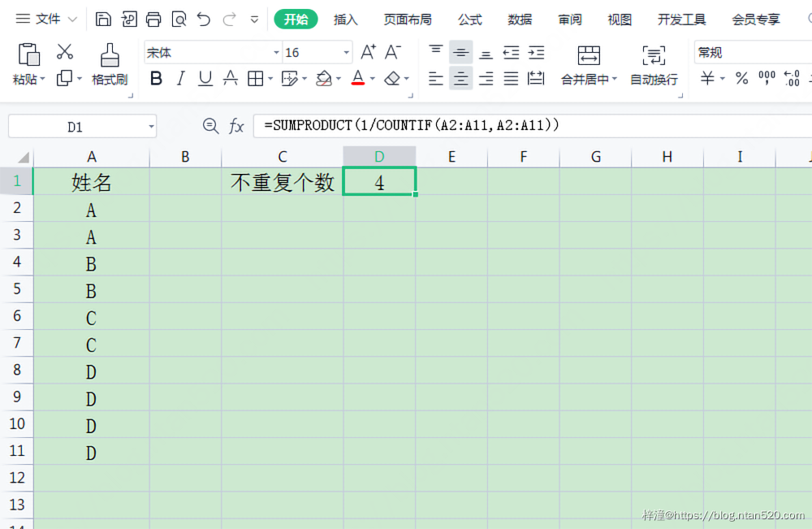Expand borders dropdown arrow
The width and height of the screenshot is (812, 529).
coord(270,80)
